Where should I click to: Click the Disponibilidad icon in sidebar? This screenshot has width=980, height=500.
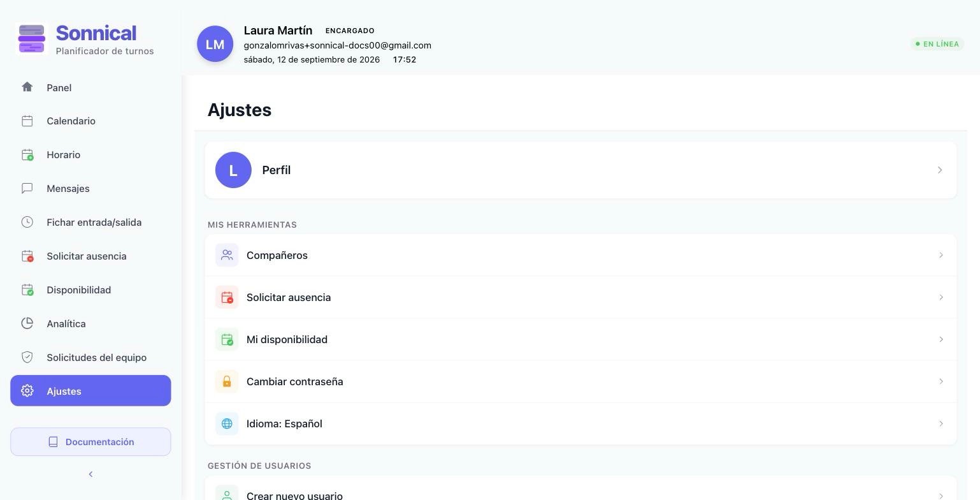click(27, 290)
